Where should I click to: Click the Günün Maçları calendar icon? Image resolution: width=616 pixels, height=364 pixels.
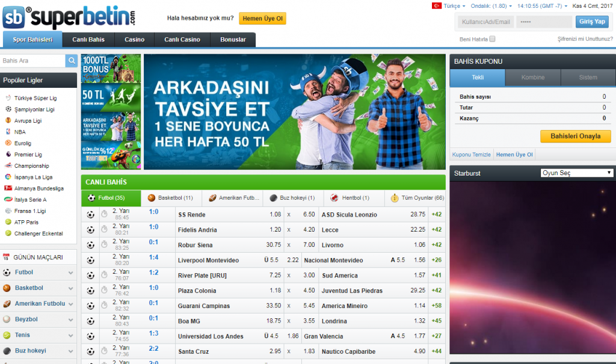coord(6,257)
